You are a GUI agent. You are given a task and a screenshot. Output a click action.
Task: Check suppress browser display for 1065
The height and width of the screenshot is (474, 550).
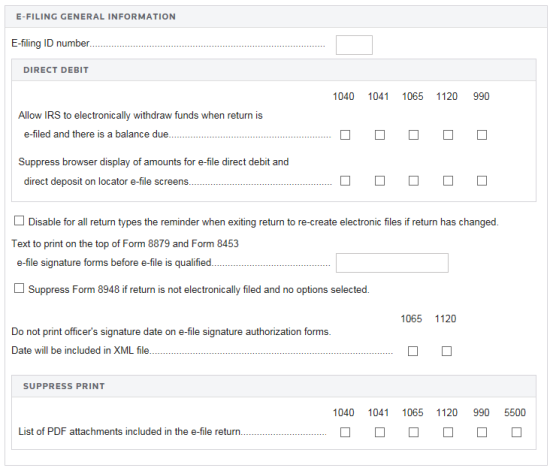(414, 181)
